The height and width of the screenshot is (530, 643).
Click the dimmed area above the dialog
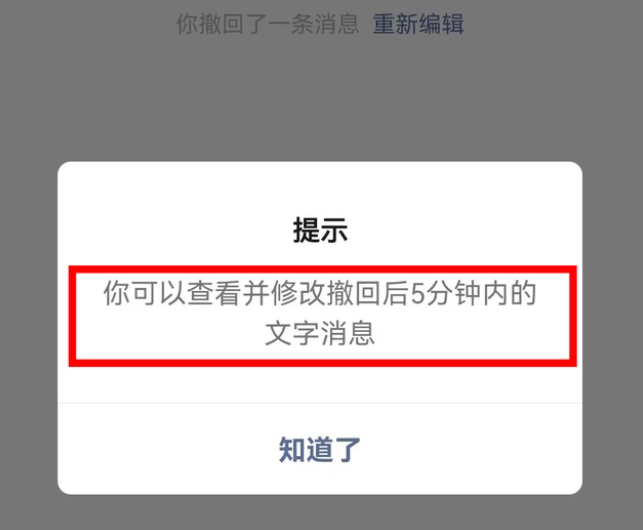[x=320, y=98]
